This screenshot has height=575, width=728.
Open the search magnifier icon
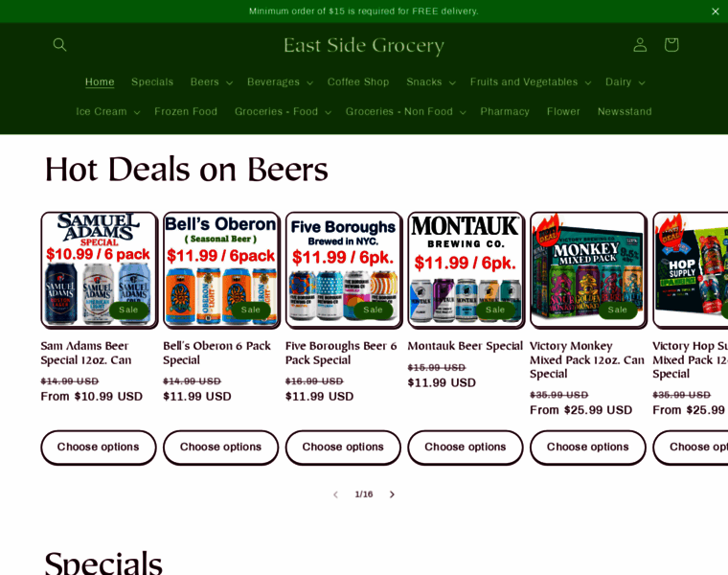(59, 45)
